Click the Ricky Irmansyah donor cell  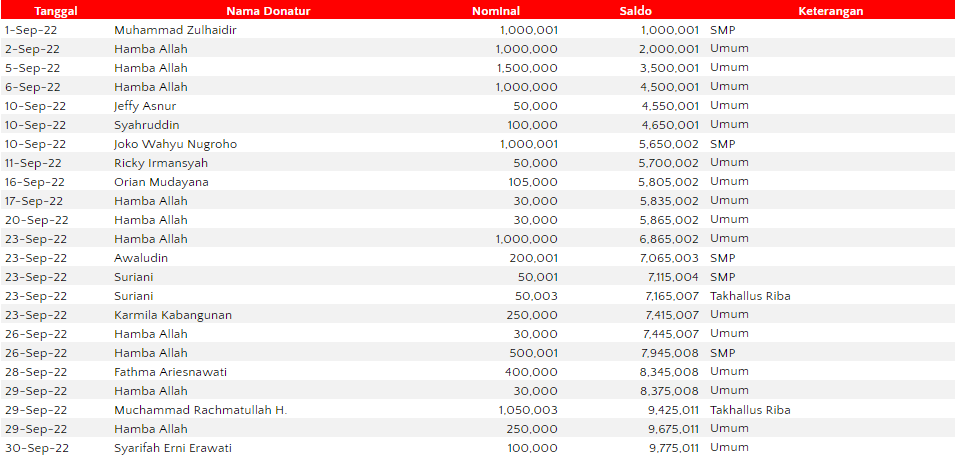click(161, 163)
